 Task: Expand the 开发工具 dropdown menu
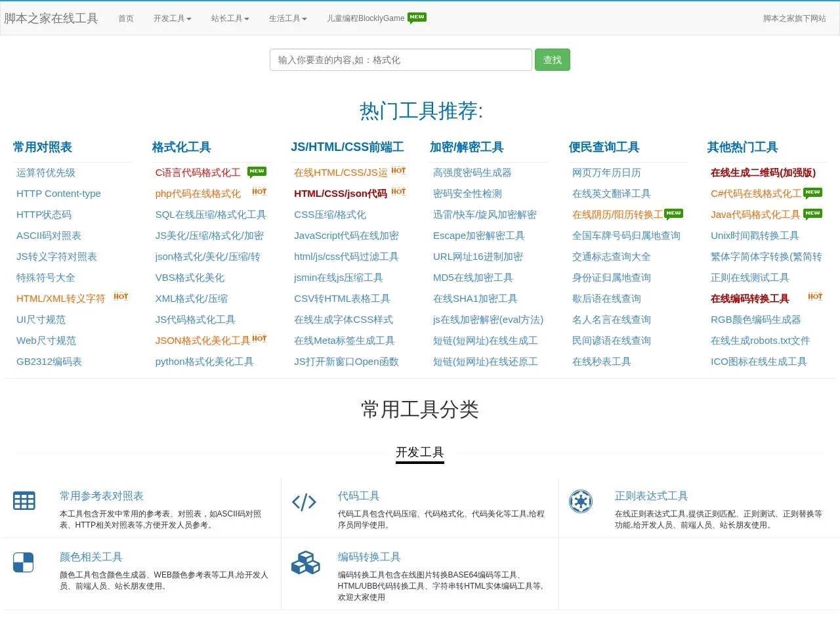172,18
